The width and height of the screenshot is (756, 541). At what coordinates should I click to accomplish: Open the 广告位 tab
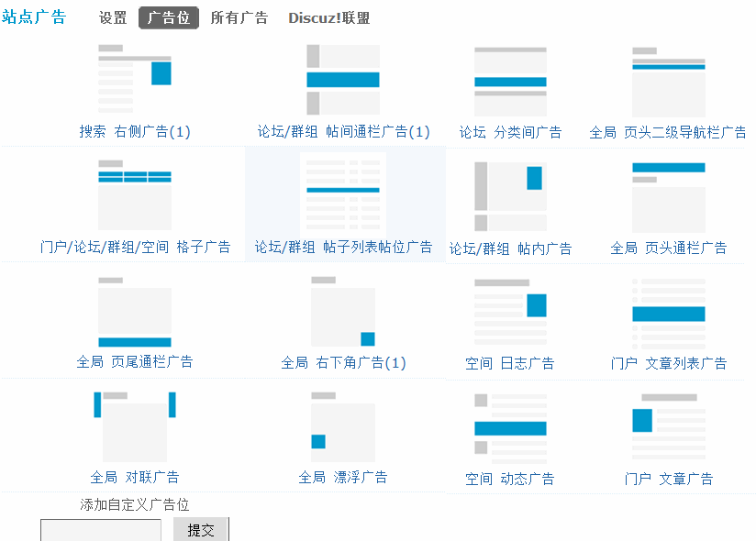pyautogui.click(x=168, y=17)
